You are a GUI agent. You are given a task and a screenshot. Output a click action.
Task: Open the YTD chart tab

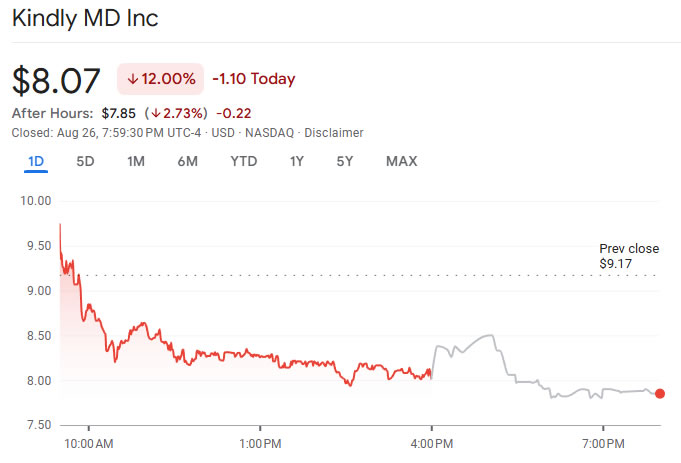(243, 161)
